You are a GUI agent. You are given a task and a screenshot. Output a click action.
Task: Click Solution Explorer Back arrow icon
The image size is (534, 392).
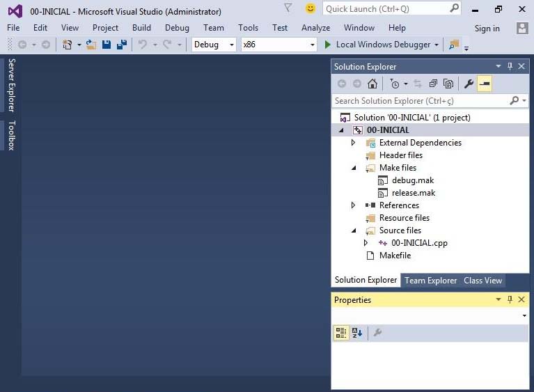pos(342,84)
